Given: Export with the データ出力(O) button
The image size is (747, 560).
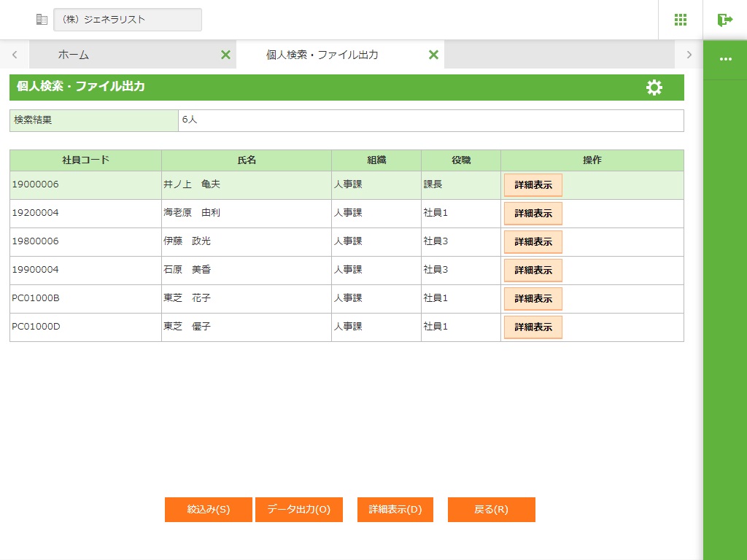Looking at the screenshot, I should [298, 510].
